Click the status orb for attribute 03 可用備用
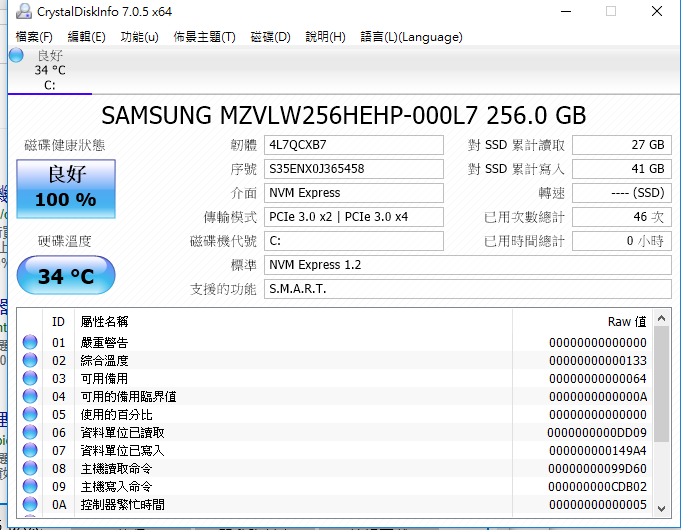Image resolution: width=681 pixels, height=530 pixels. (30, 378)
